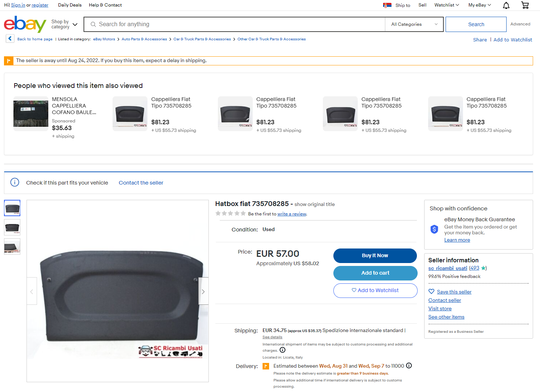The height and width of the screenshot is (392, 540).
Task: Click the seller feedback star icon
Action: tap(483, 268)
